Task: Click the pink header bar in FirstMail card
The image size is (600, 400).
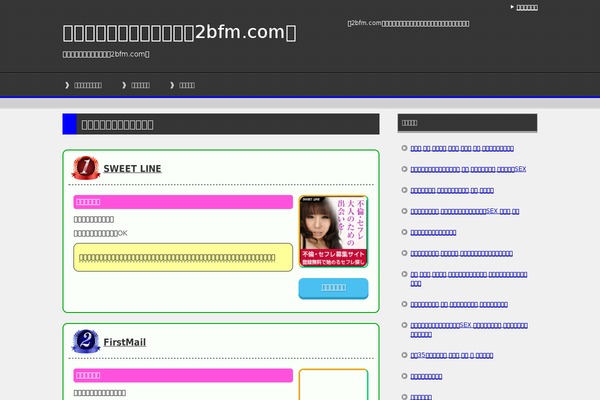Action: tap(183, 375)
